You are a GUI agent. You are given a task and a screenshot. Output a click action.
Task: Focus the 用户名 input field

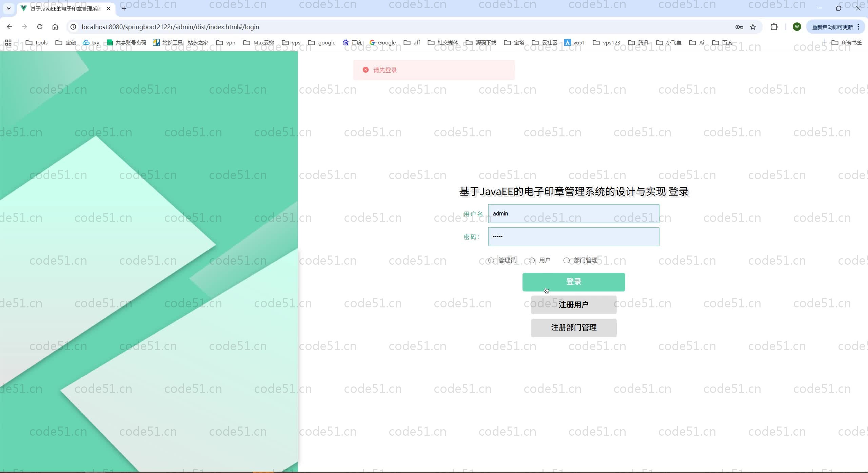[573, 213]
